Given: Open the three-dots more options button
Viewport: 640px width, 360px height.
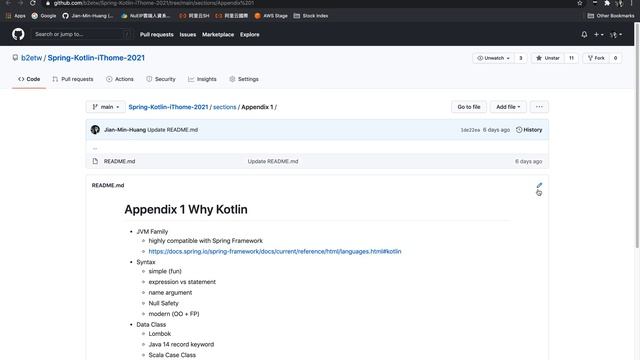Looking at the screenshot, I should pos(539,107).
